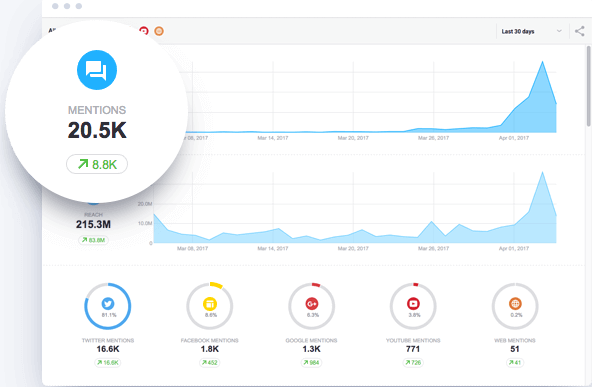Open the Last 30 days date range dropdown
Image resolution: width=592 pixels, height=387 pixels.
(532, 31)
